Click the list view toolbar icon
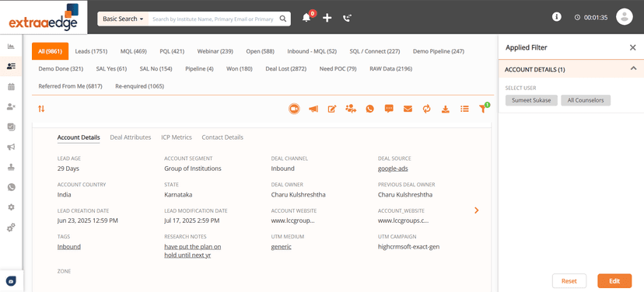This screenshot has height=292, width=644. 464,109
